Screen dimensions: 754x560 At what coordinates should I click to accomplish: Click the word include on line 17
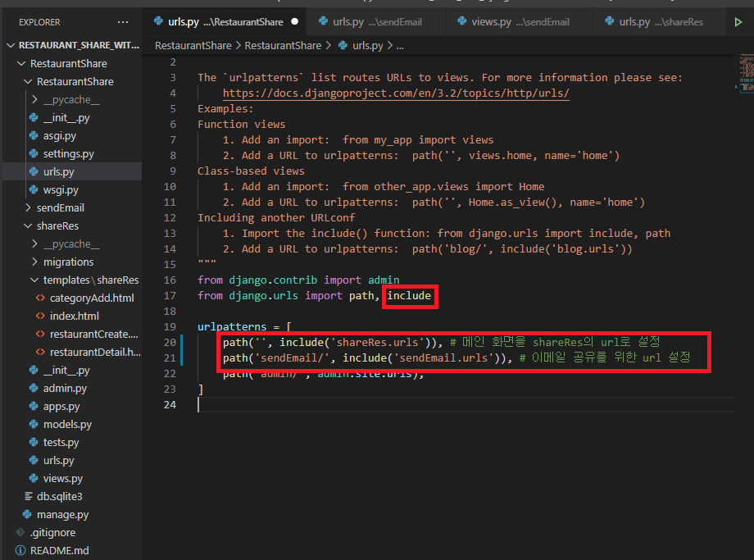click(409, 296)
